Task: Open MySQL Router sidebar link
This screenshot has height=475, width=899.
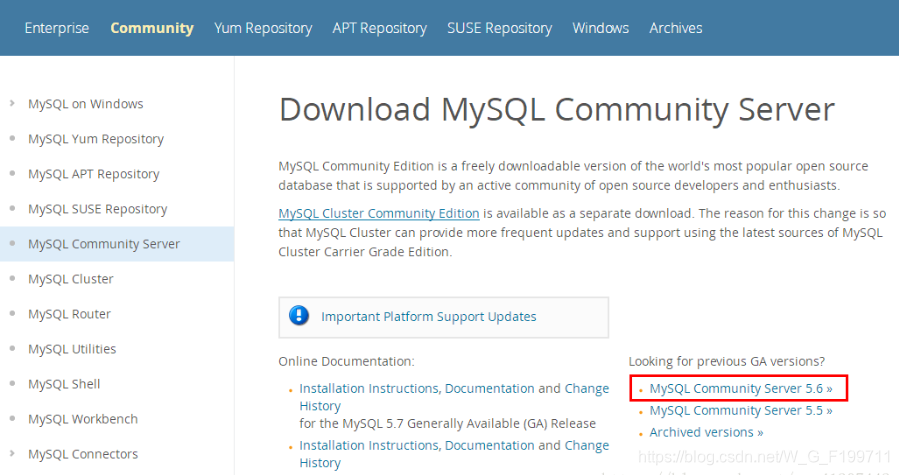Action: click(x=69, y=314)
